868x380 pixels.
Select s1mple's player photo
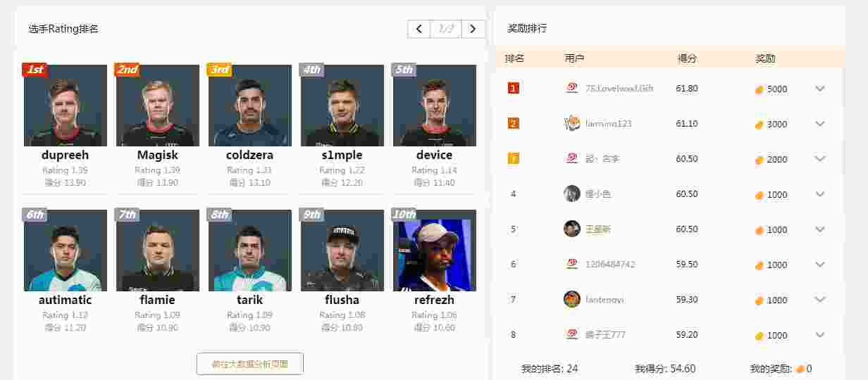coord(342,106)
